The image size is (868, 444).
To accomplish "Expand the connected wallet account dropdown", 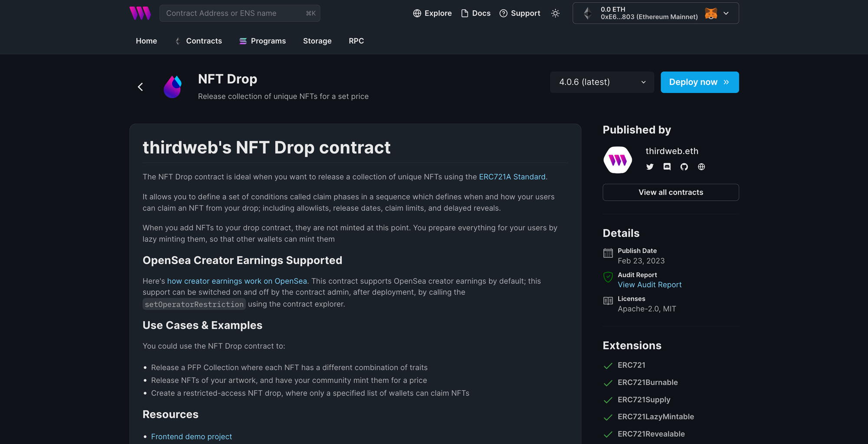I will pyautogui.click(x=727, y=13).
